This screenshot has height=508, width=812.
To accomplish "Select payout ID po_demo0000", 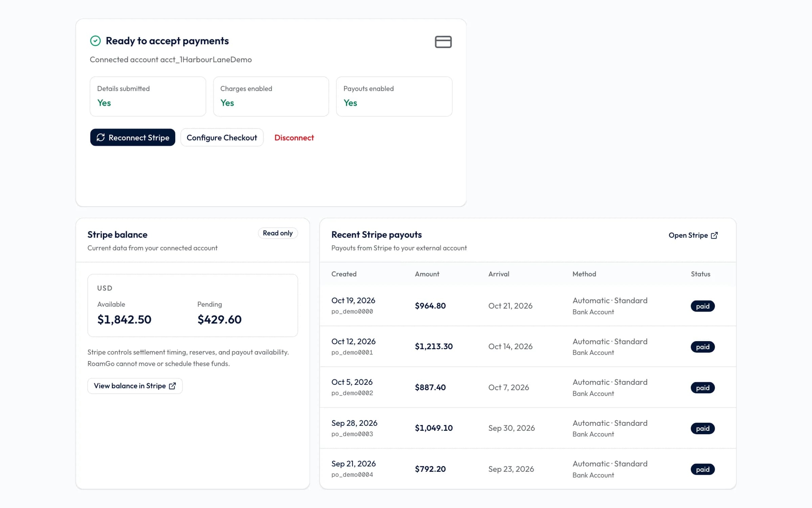I will (x=352, y=312).
